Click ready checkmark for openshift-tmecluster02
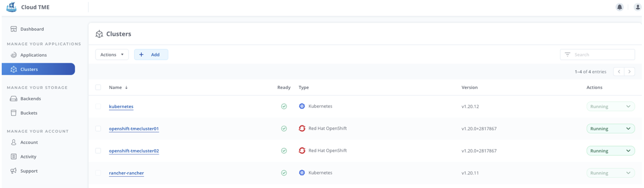Viewport: 644px width, 188px height. (x=283, y=151)
